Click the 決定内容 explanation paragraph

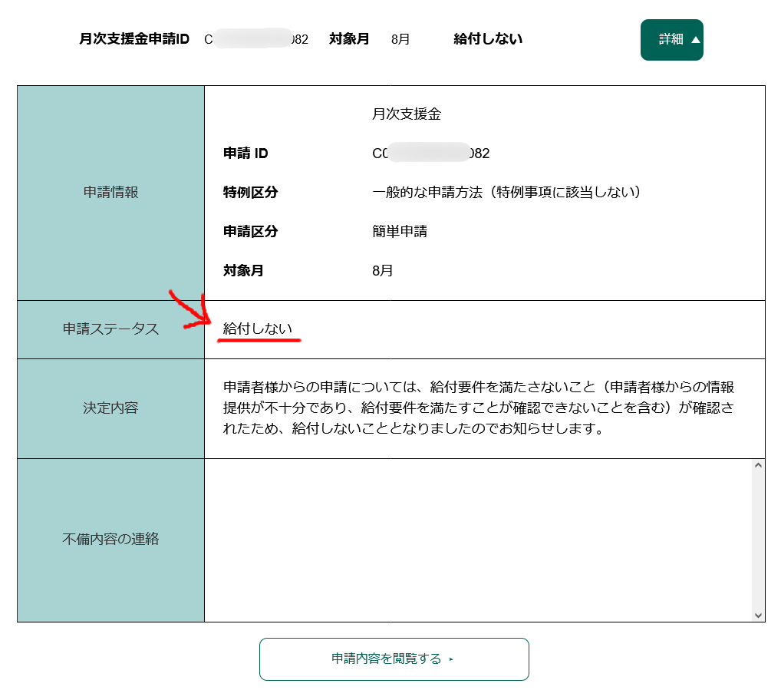pos(479,408)
